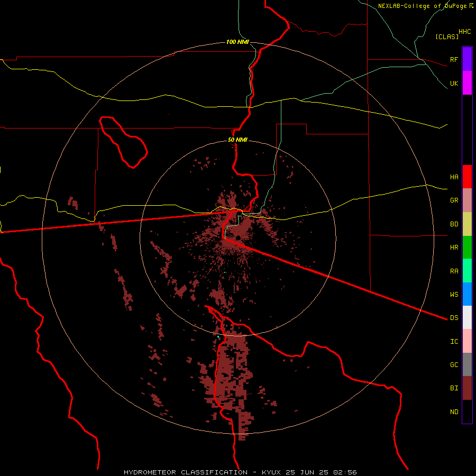The height and width of the screenshot is (476, 476).
Task: Click the GR legend label
Action: (x=454, y=200)
